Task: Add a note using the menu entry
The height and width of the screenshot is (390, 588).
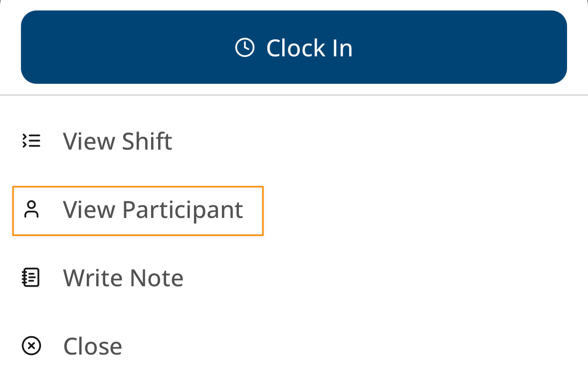Action: coord(123,278)
